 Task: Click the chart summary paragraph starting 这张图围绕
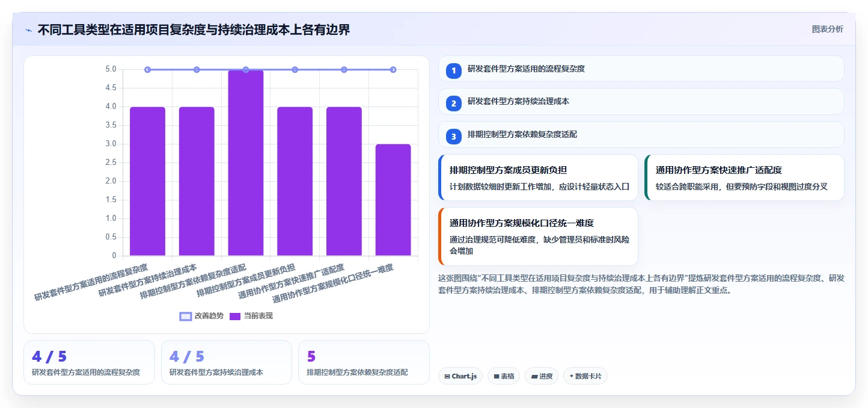click(x=641, y=284)
